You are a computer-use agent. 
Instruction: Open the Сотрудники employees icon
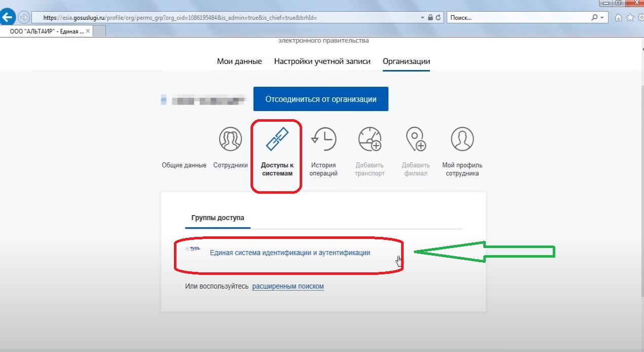click(230, 139)
